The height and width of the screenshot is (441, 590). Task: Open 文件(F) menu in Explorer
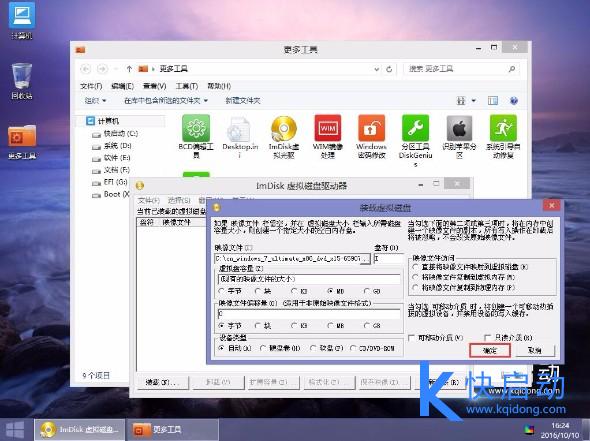pos(91,86)
